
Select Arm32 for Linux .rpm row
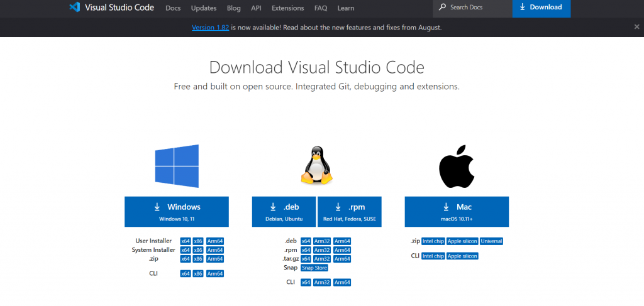pos(322,250)
